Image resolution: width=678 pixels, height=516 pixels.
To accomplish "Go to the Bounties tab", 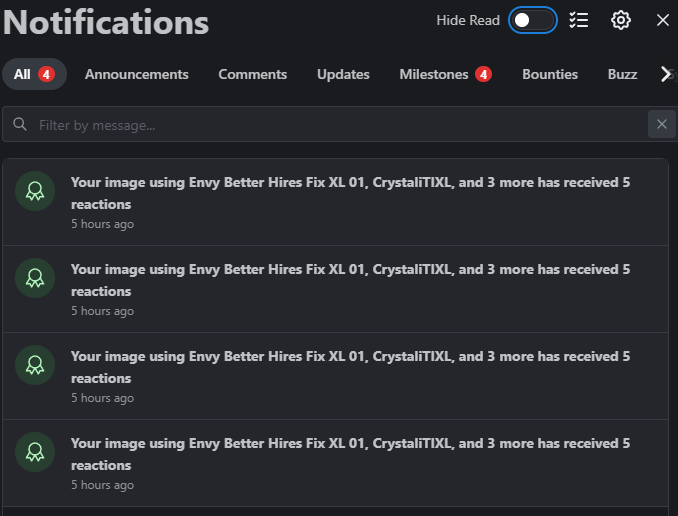I will pos(550,74).
